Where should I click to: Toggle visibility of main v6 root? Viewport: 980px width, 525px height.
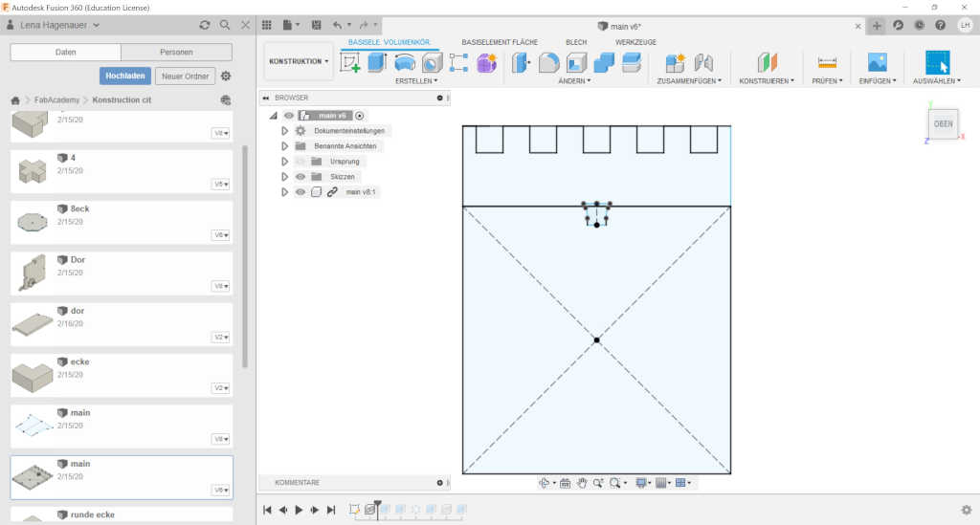pyautogui.click(x=289, y=116)
